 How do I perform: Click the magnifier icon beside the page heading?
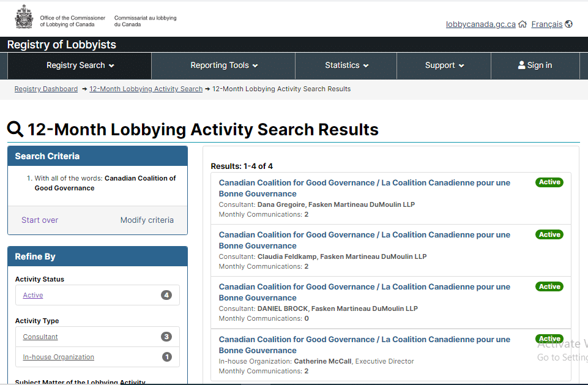15,129
